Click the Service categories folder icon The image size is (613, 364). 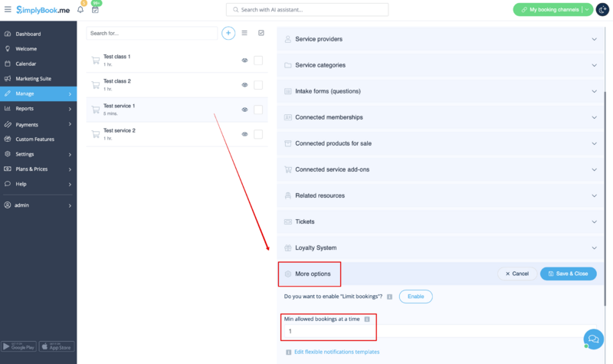(x=288, y=65)
